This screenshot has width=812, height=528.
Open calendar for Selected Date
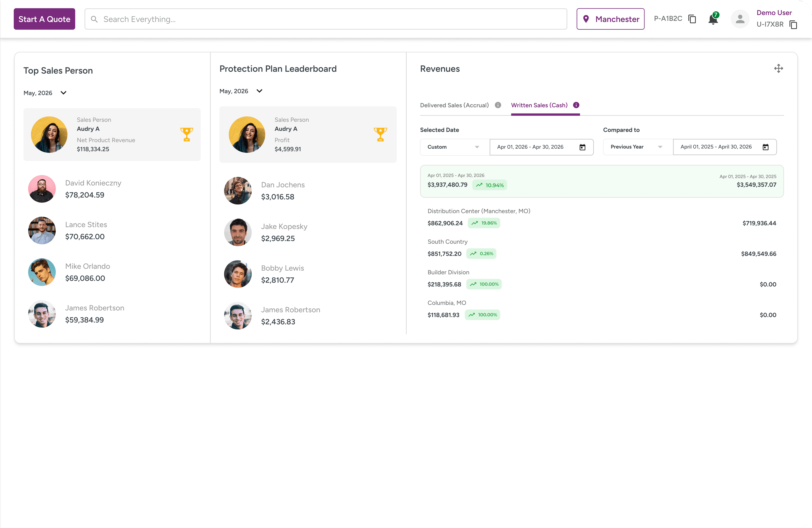(582, 147)
